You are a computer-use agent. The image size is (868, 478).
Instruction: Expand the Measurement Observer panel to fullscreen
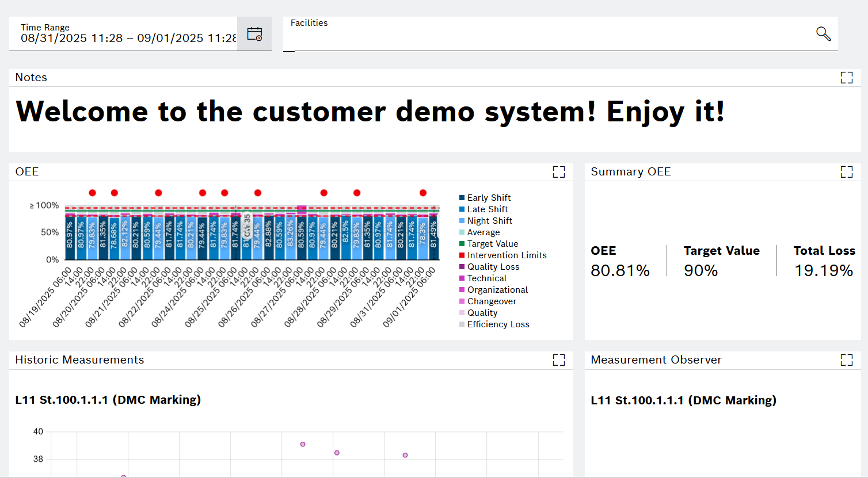pyautogui.click(x=847, y=360)
